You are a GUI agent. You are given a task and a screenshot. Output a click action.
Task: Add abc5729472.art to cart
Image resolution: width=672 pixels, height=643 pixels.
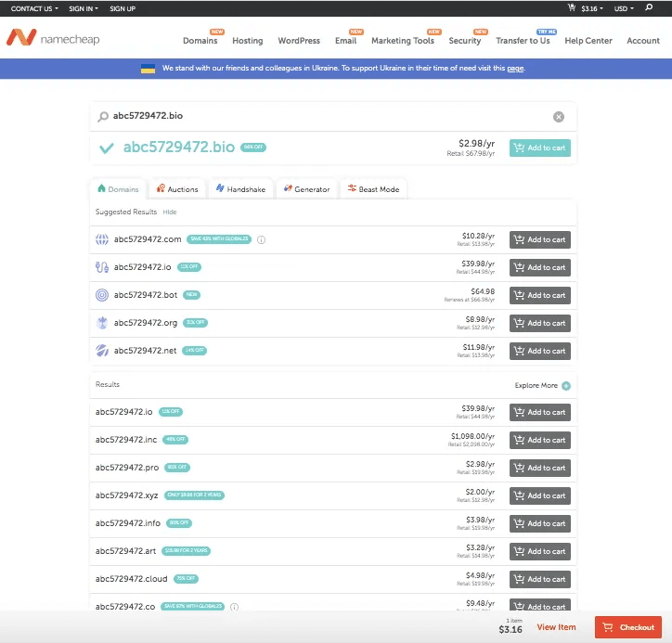point(539,552)
